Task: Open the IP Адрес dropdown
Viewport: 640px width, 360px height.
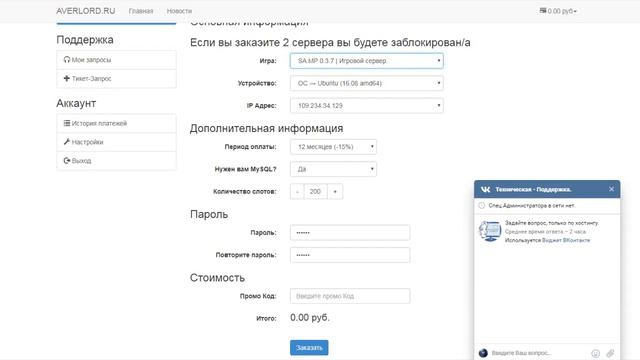Action: pyautogui.click(x=367, y=106)
